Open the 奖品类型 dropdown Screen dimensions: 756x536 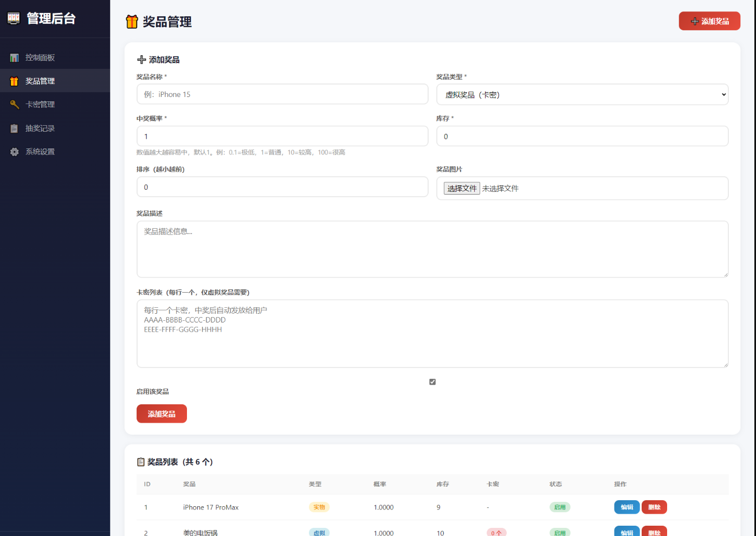tap(582, 94)
